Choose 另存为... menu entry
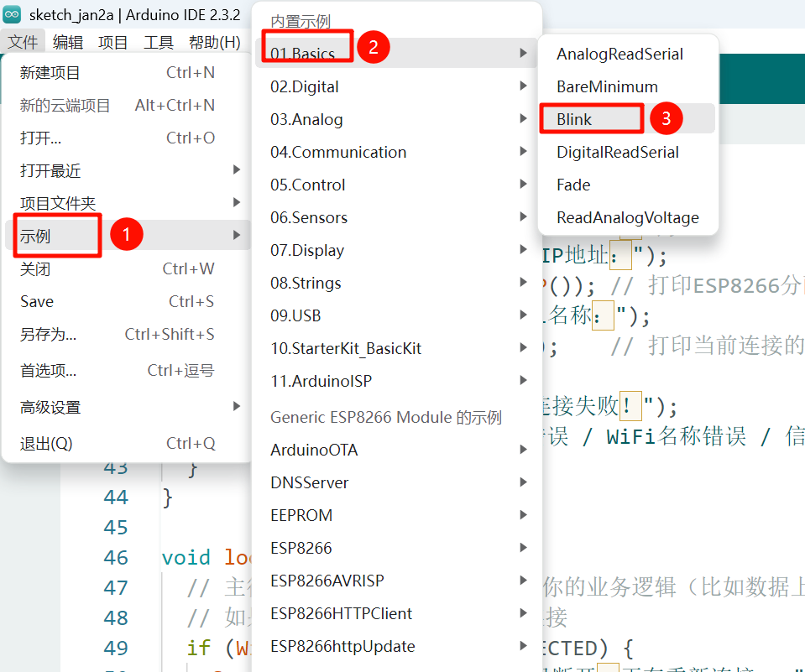Viewport: 805px width, 672px height. [127, 334]
